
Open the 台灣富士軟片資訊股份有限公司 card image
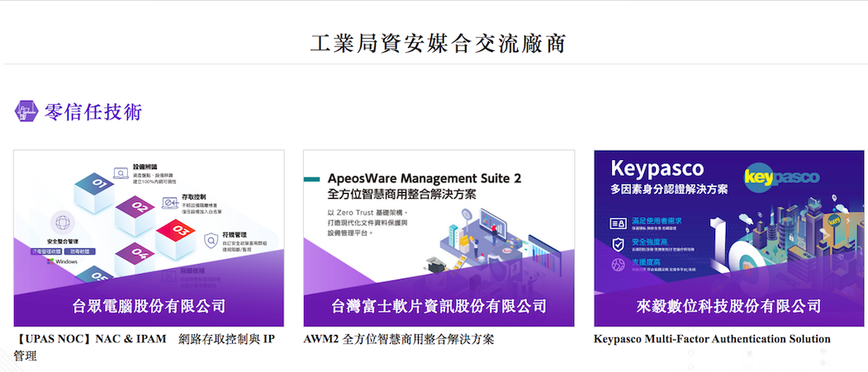pos(439,238)
